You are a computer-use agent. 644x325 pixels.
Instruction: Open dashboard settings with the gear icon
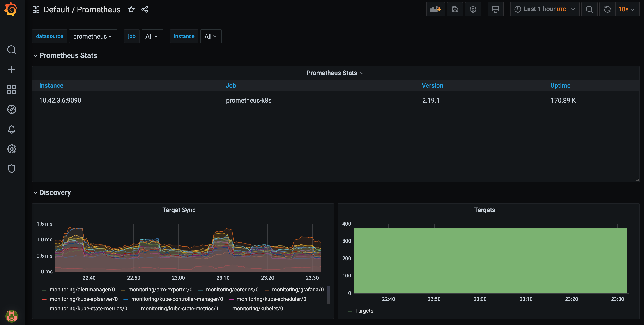(x=473, y=9)
